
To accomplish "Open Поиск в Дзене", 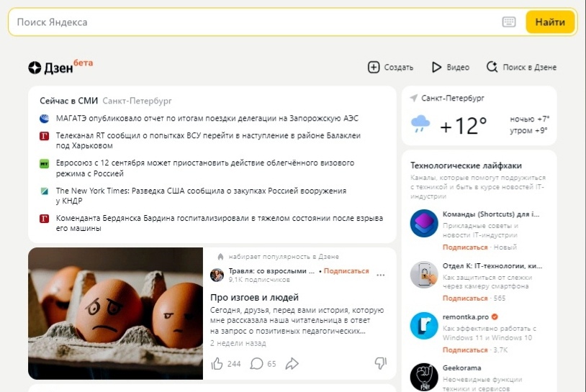I will pyautogui.click(x=521, y=68).
